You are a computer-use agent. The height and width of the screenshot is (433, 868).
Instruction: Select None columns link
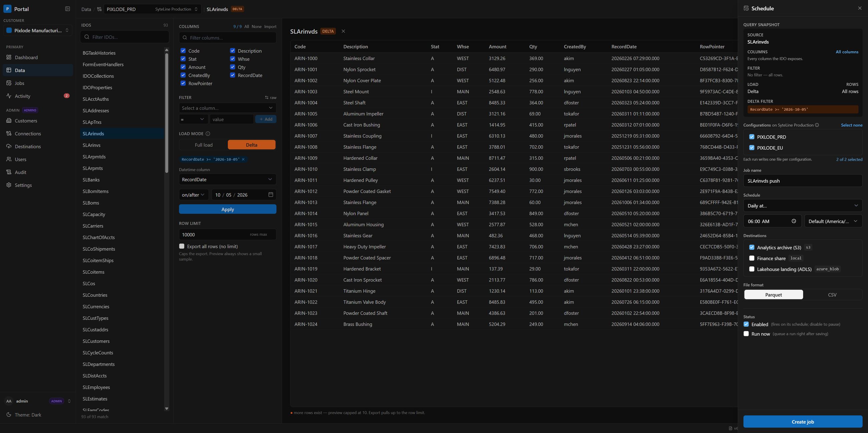256,26
